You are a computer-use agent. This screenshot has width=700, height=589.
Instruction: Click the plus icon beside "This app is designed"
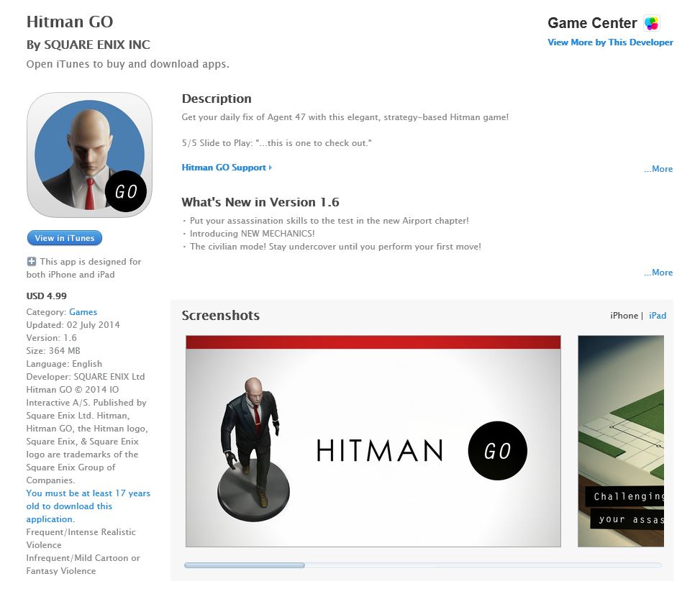click(x=31, y=262)
